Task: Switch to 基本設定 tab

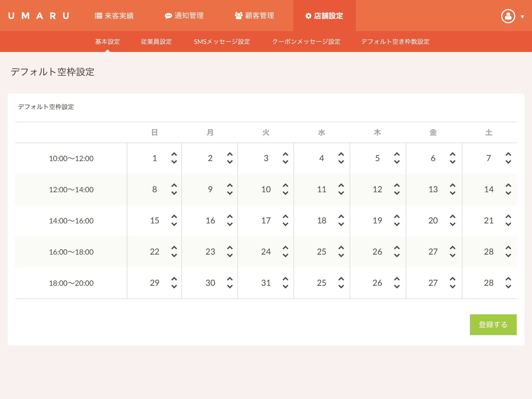Action: point(108,42)
